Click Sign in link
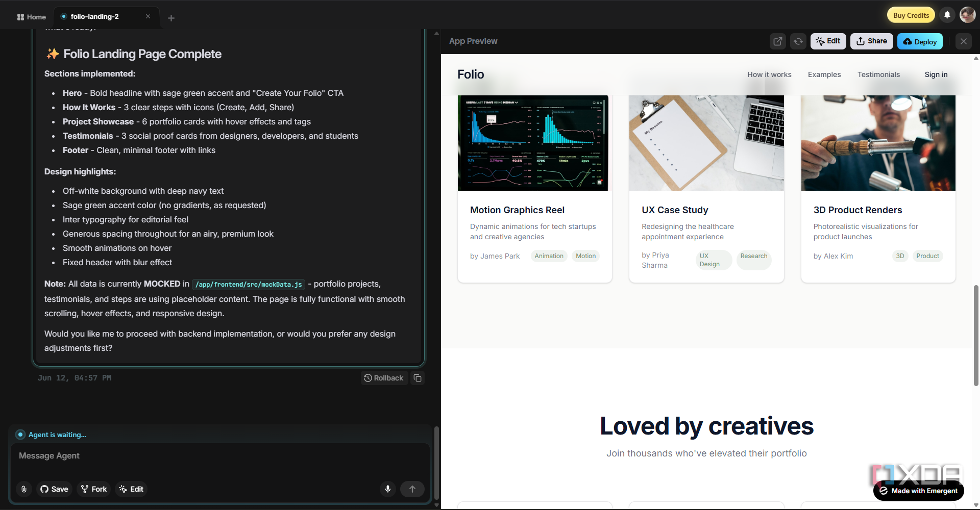 [936, 74]
